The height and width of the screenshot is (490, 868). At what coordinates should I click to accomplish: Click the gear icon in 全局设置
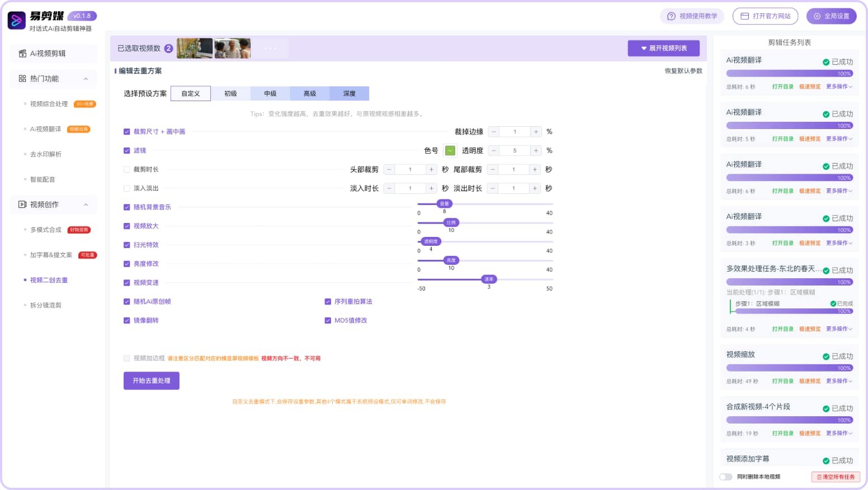[817, 16]
